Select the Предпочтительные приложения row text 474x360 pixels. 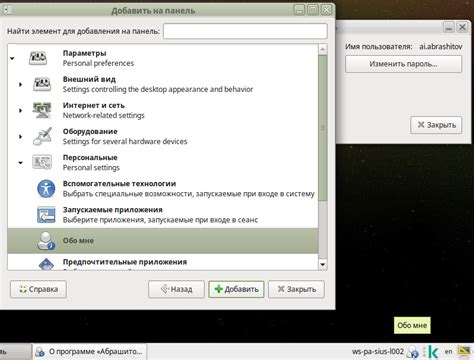(x=125, y=262)
